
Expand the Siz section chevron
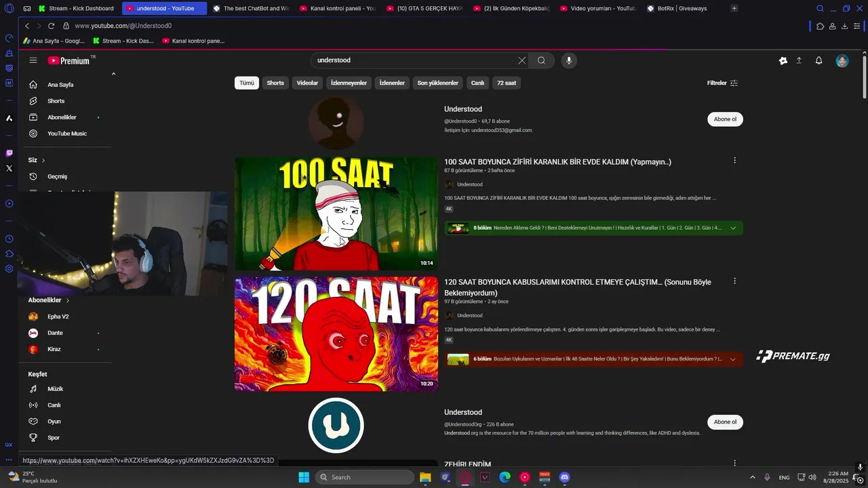coord(43,160)
